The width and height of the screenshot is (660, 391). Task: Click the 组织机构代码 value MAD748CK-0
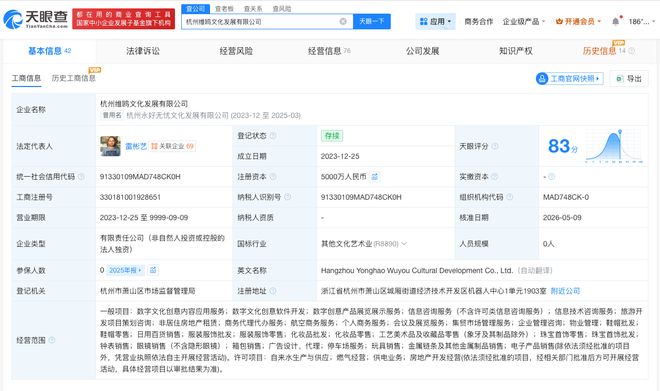pyautogui.click(x=566, y=197)
